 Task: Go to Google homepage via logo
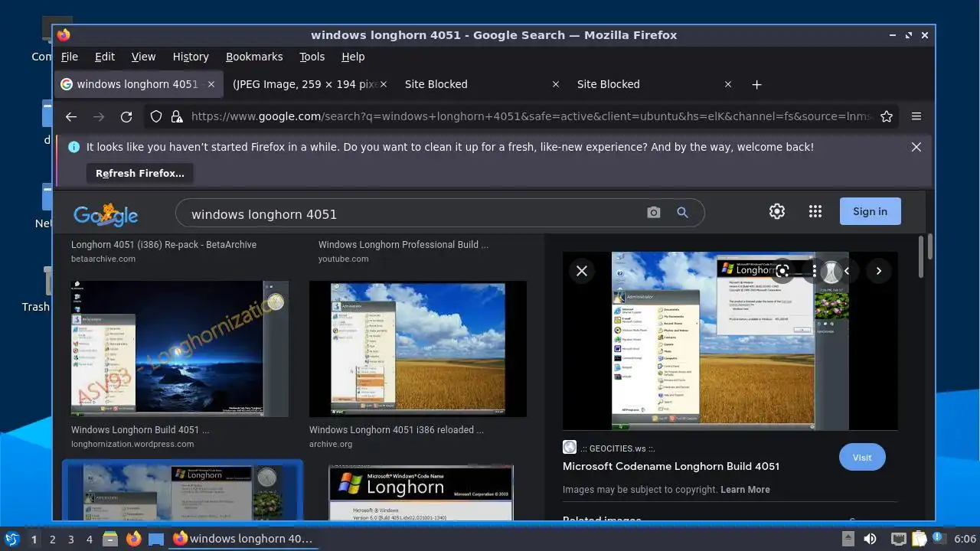pyautogui.click(x=106, y=214)
